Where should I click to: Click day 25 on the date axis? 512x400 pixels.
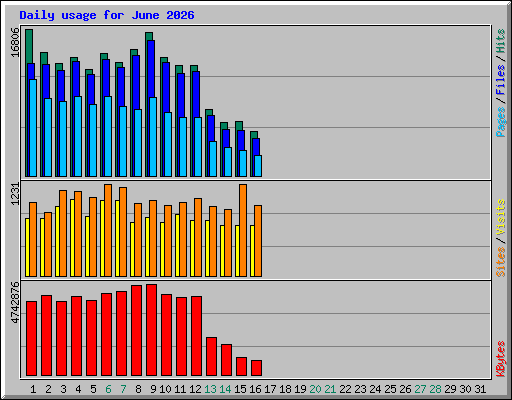[x=390, y=389]
